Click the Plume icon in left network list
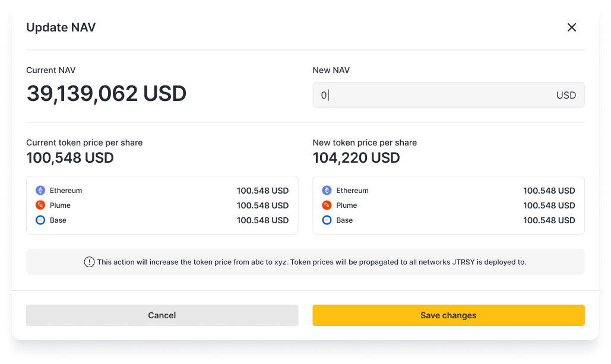Image resolution: width=611 pixels, height=364 pixels. pos(40,205)
